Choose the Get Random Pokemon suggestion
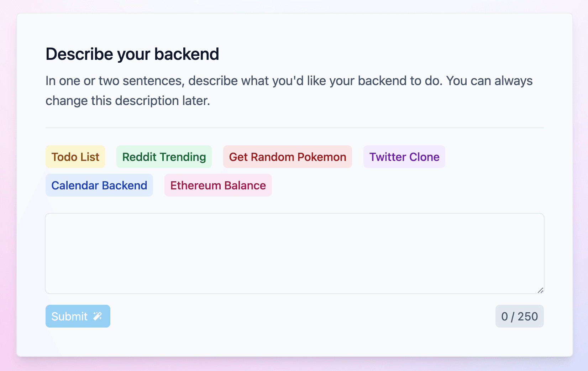Image resolution: width=588 pixels, height=371 pixels. (x=287, y=157)
